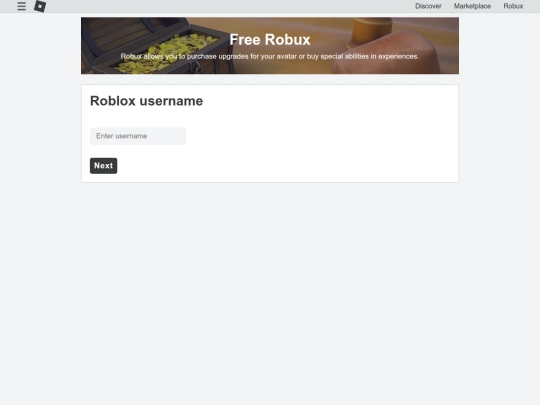This screenshot has height=405, width=540.
Task: Click the Next button
Action: pyautogui.click(x=103, y=166)
